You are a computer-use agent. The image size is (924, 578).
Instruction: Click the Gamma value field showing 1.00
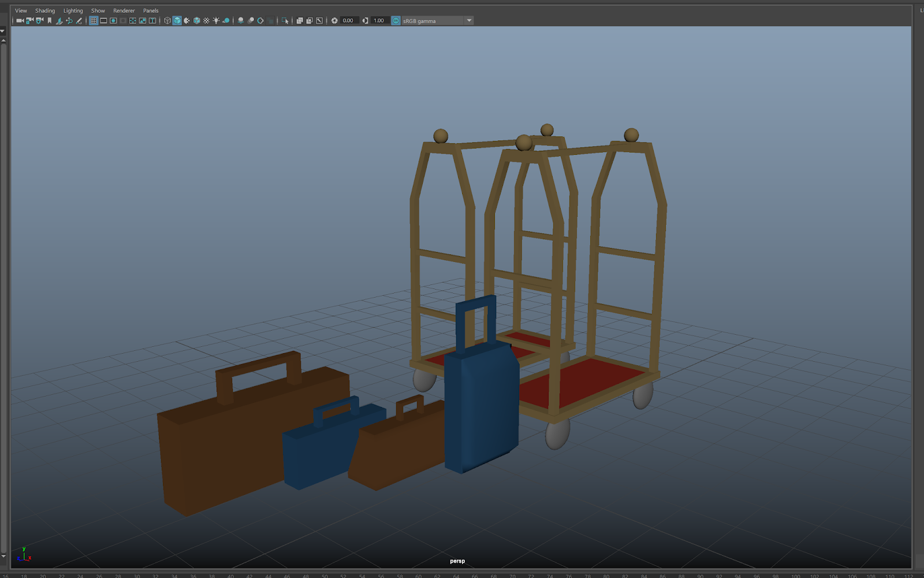(x=379, y=21)
